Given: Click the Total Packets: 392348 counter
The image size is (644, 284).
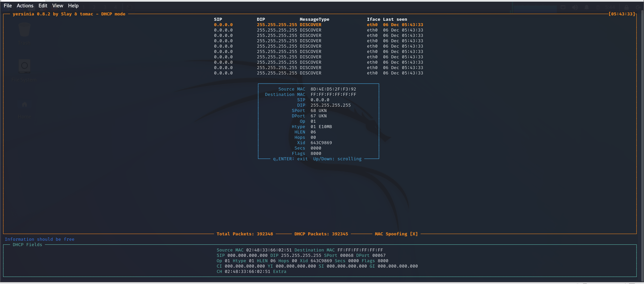Looking at the screenshot, I should pos(245,234).
